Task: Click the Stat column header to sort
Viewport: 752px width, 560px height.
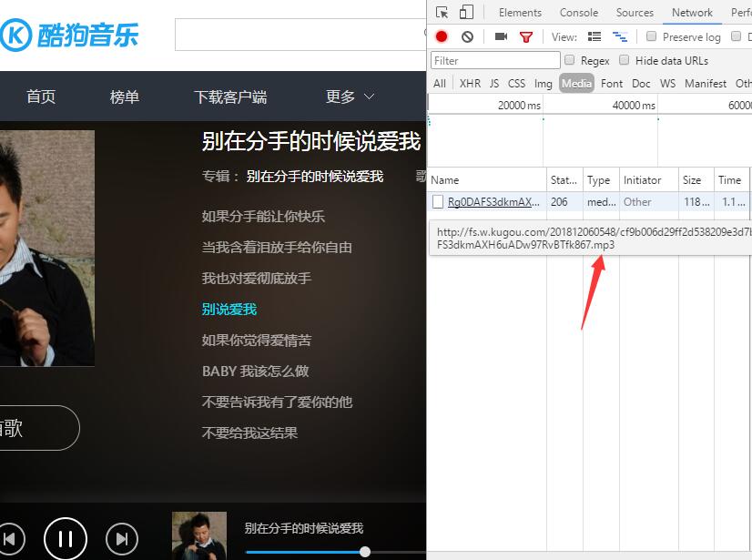Action: (563, 179)
